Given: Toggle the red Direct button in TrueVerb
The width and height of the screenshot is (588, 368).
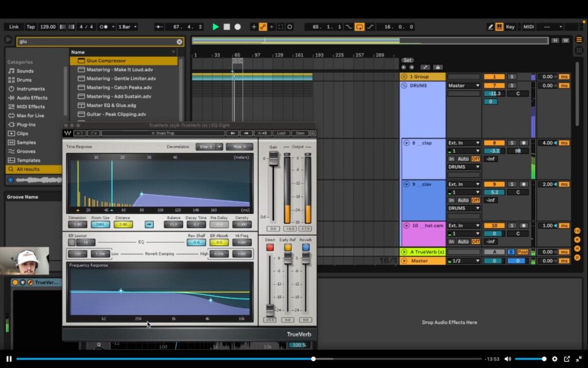Looking at the screenshot, I should coord(270,247).
